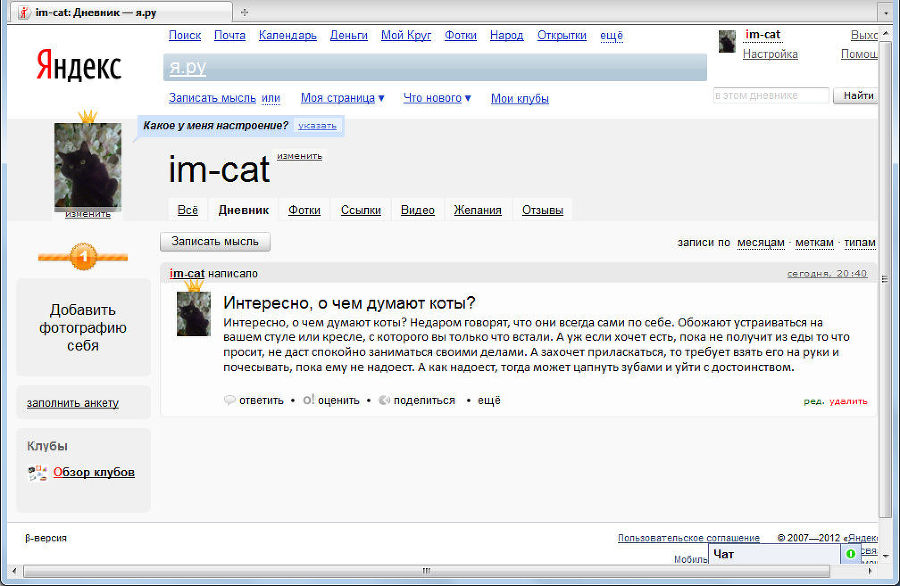The image size is (900, 586).
Task: Switch to the Фотки tab
Action: point(303,210)
